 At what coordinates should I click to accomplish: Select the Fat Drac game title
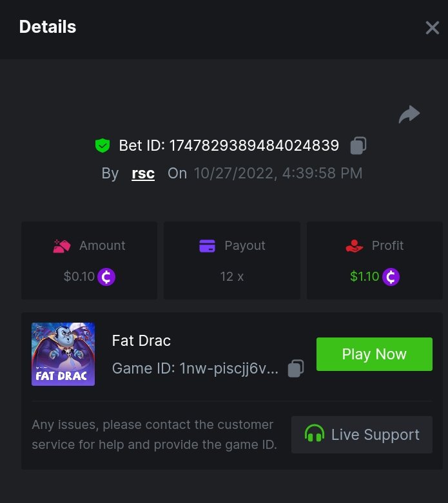click(x=141, y=340)
